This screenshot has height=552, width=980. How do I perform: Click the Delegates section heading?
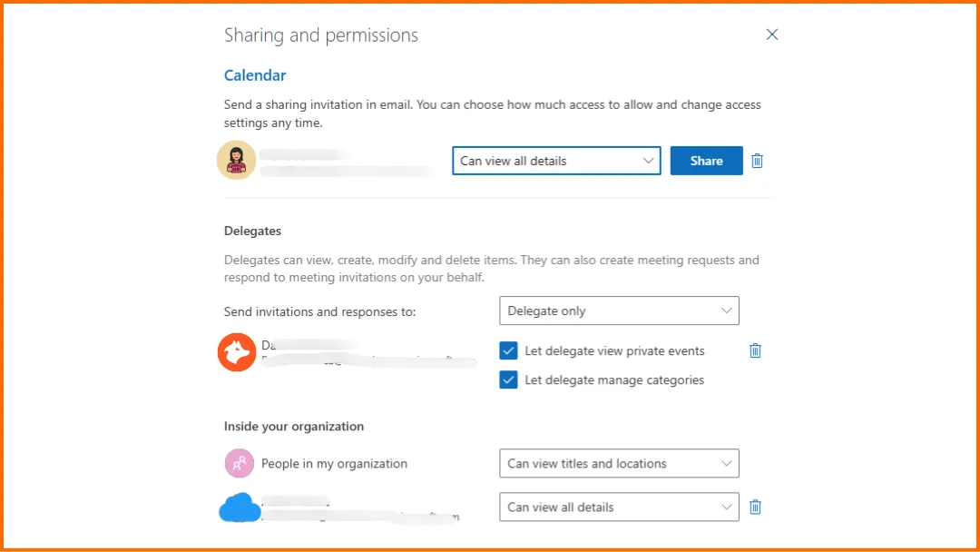point(252,231)
